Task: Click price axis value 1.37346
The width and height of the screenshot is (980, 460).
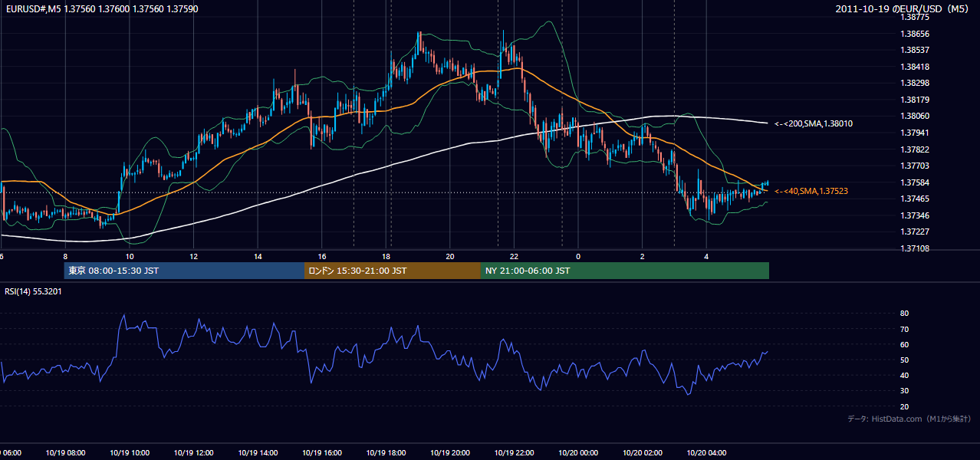Action: (x=915, y=215)
